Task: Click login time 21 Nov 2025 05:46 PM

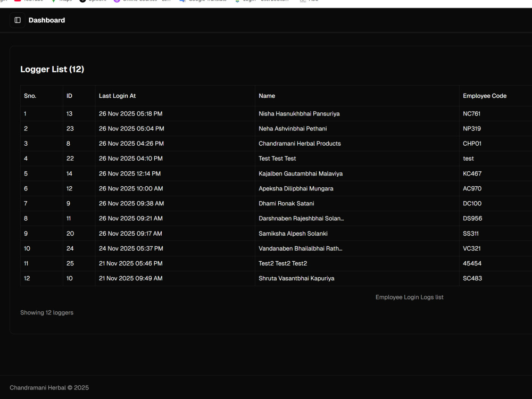Action: [131, 263]
